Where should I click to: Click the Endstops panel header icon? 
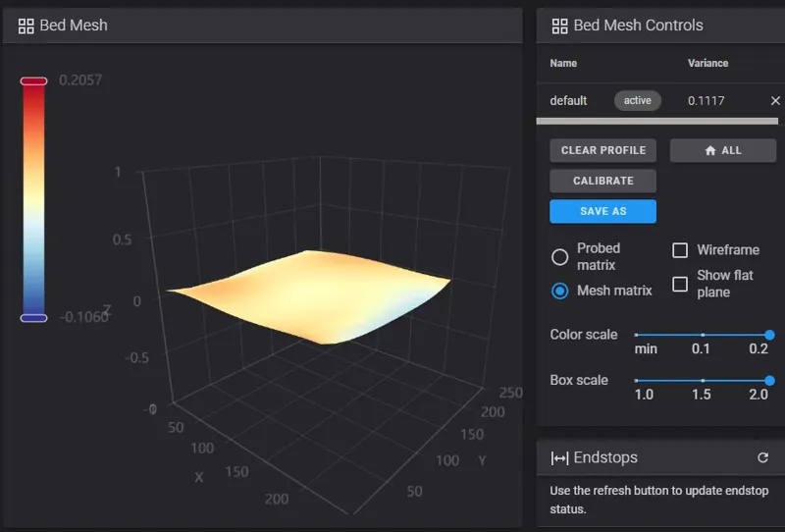click(559, 457)
